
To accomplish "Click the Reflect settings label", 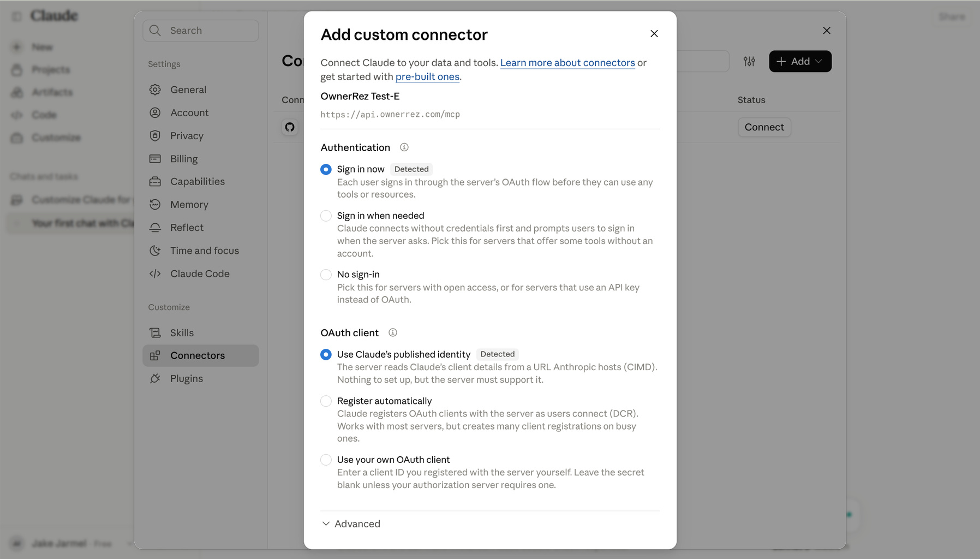I will point(187,228).
